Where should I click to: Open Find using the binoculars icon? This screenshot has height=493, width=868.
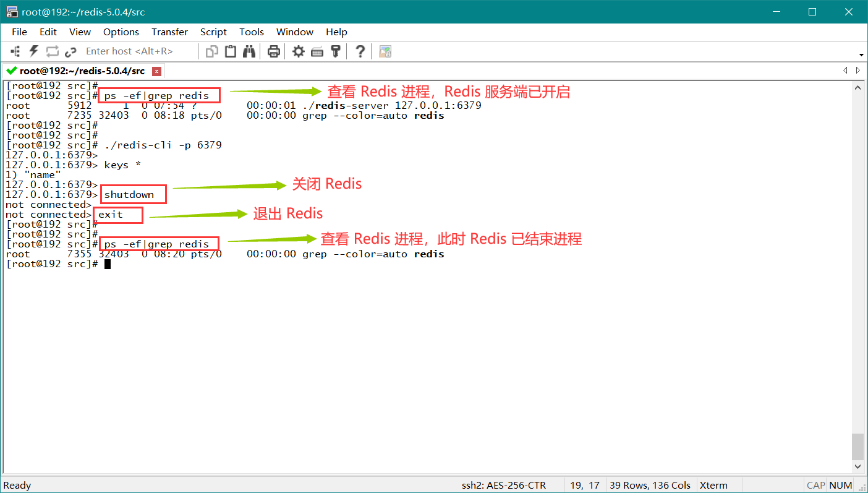click(249, 51)
